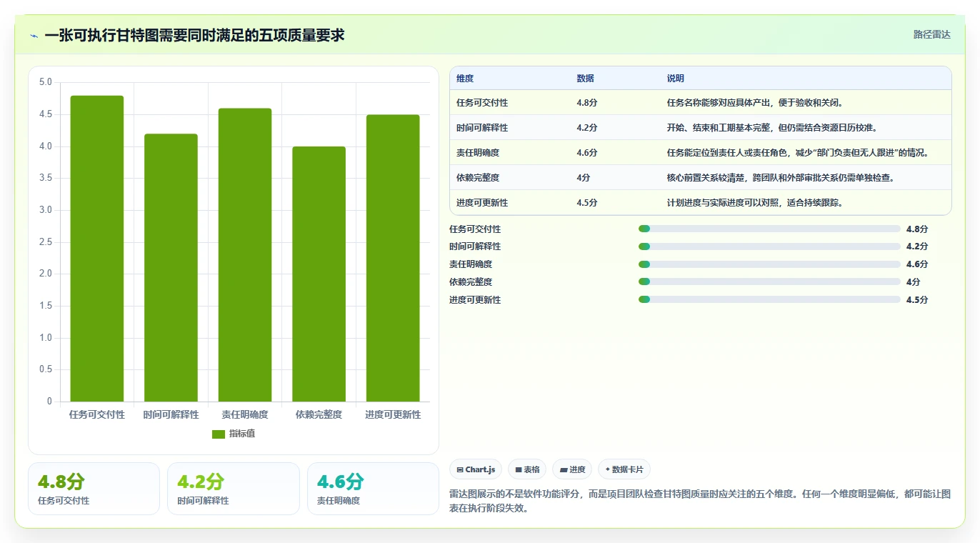Click the 进度可更新性 bar in the chart

tap(393, 258)
